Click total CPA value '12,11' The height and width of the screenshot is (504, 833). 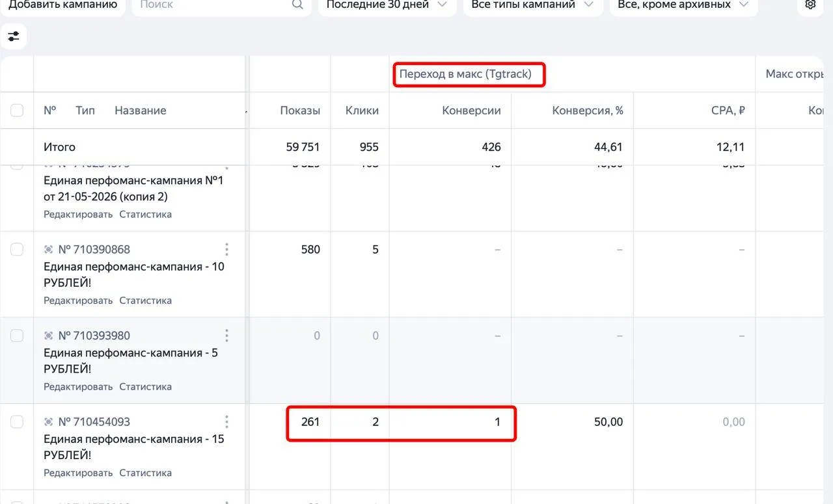click(731, 147)
